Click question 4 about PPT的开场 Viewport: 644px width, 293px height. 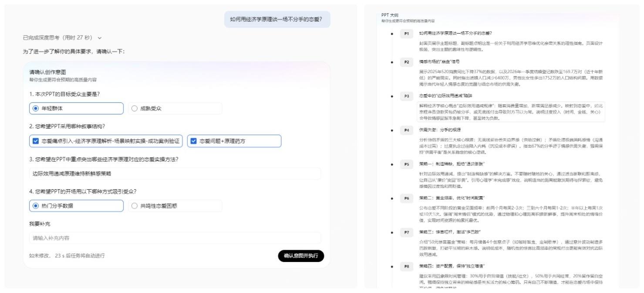(x=82, y=191)
